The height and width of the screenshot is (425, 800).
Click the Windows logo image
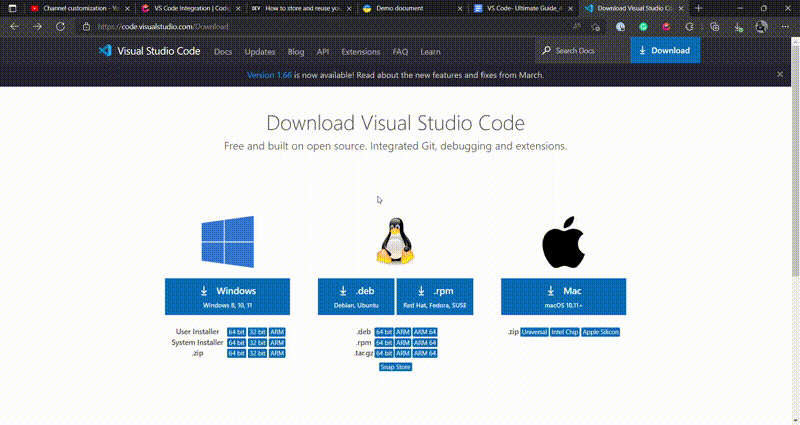[x=228, y=242]
